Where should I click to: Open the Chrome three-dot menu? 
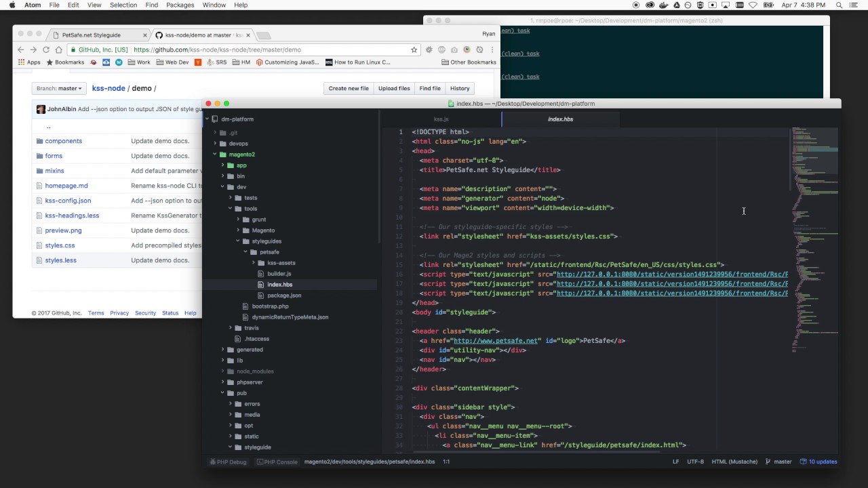pos(492,49)
